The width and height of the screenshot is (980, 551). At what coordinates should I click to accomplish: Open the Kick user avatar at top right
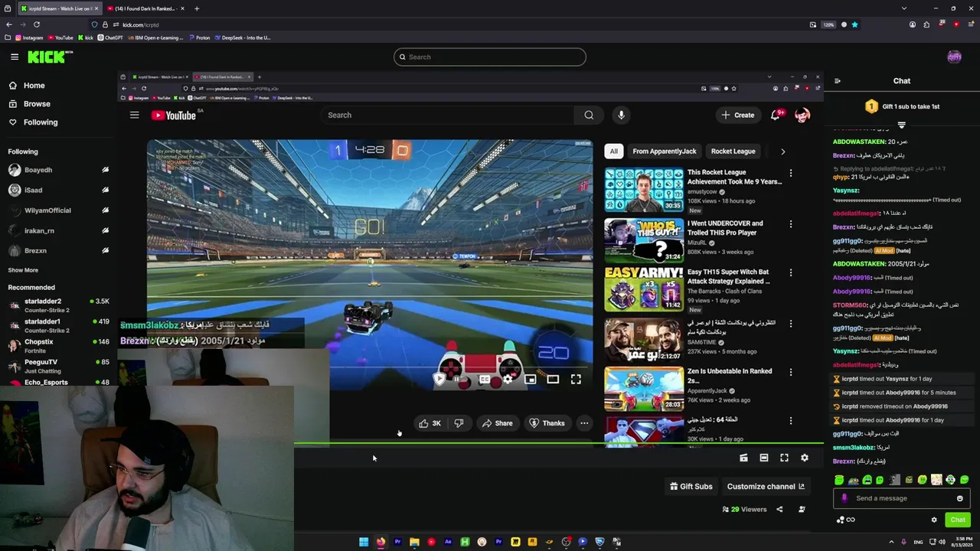(x=954, y=57)
